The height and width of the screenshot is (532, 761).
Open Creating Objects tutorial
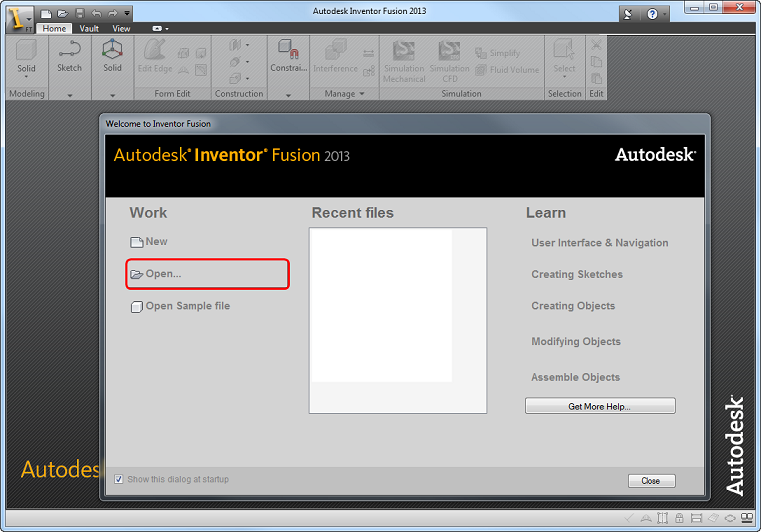tap(573, 306)
